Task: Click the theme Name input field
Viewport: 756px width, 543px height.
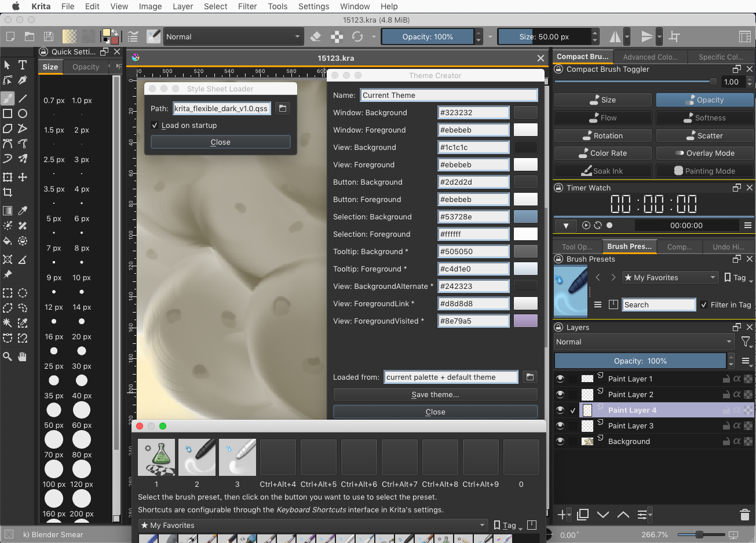Action: click(449, 96)
